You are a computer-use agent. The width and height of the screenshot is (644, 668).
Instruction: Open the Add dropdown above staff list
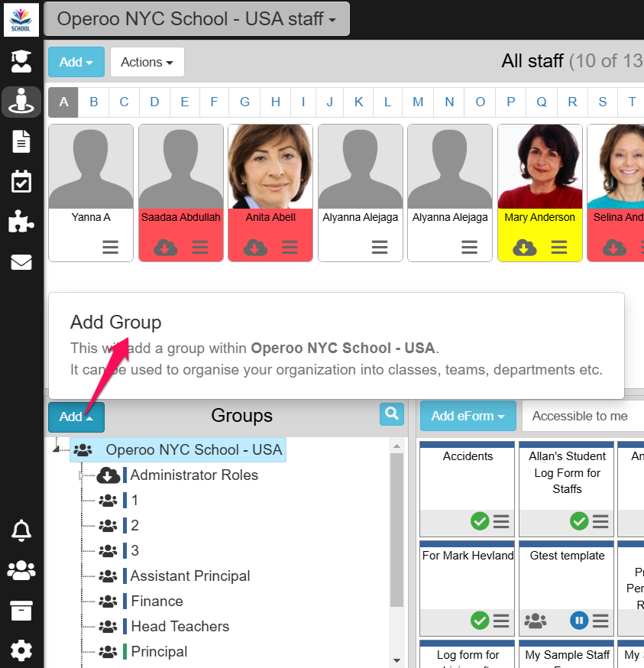(x=76, y=62)
